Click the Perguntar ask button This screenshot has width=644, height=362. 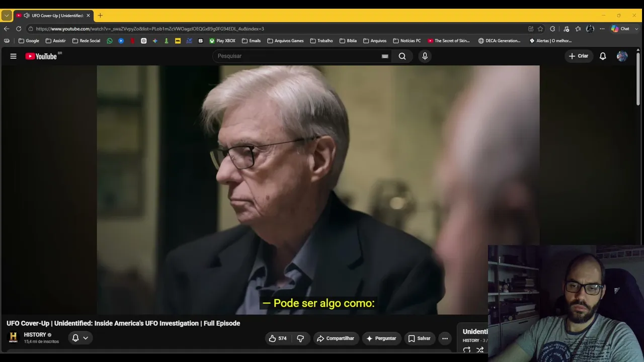click(x=381, y=338)
